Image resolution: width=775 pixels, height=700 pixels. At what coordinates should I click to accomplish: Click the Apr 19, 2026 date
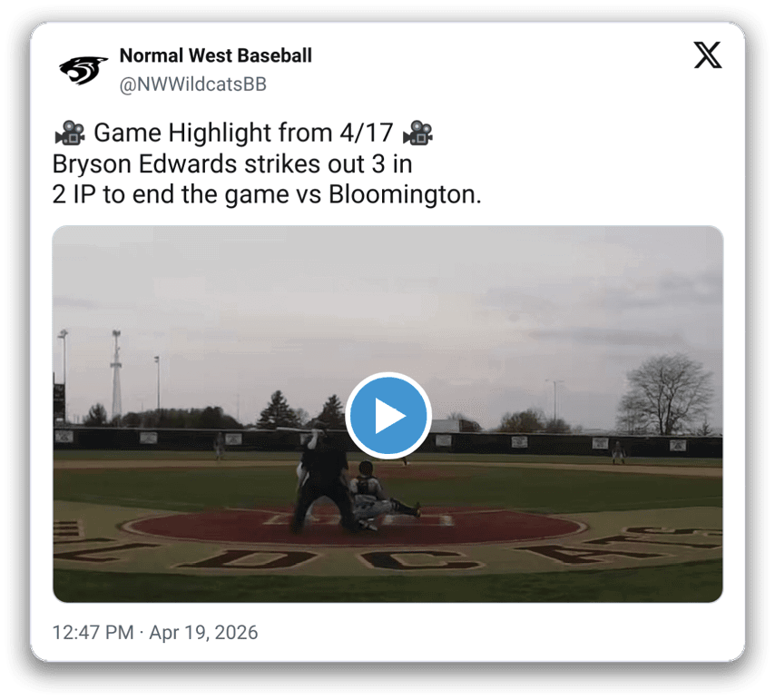(203, 632)
